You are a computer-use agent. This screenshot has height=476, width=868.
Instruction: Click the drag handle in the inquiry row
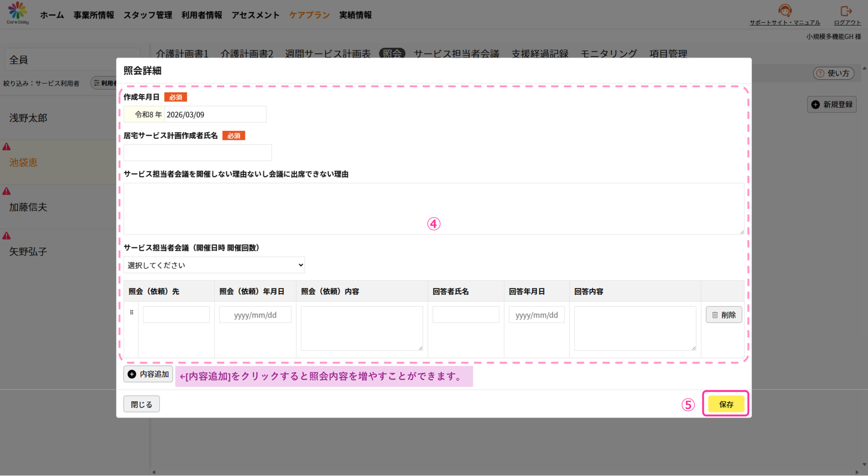(x=132, y=312)
